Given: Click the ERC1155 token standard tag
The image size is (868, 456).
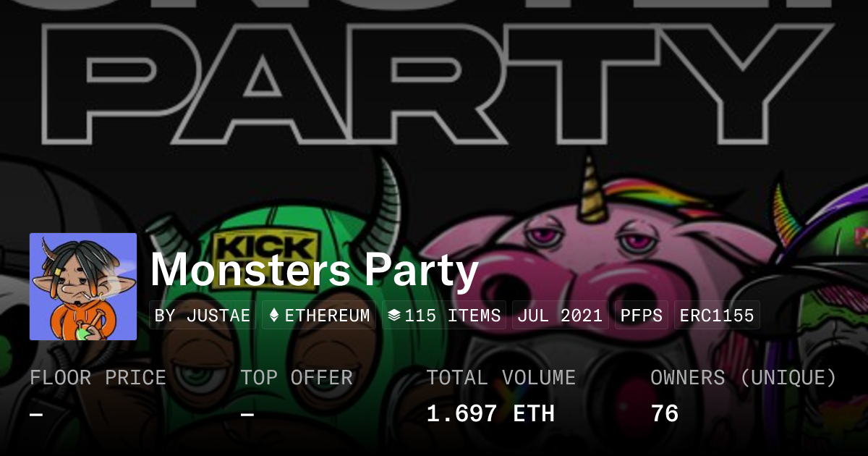Looking at the screenshot, I should [717, 316].
